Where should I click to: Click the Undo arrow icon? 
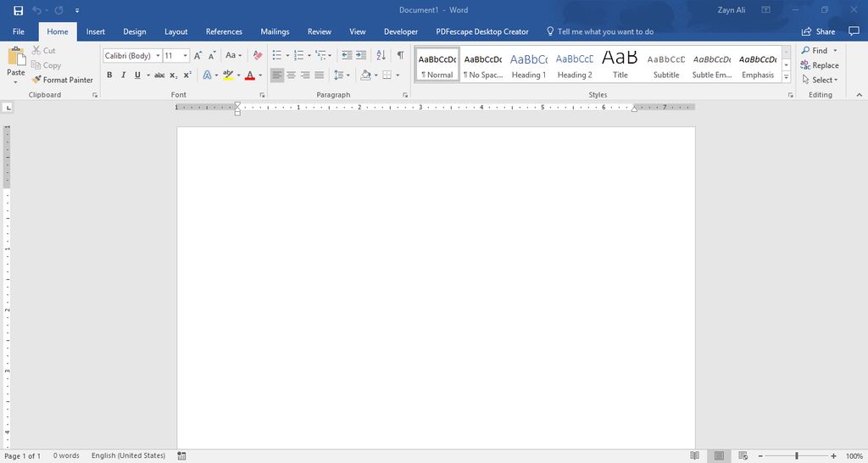point(37,10)
